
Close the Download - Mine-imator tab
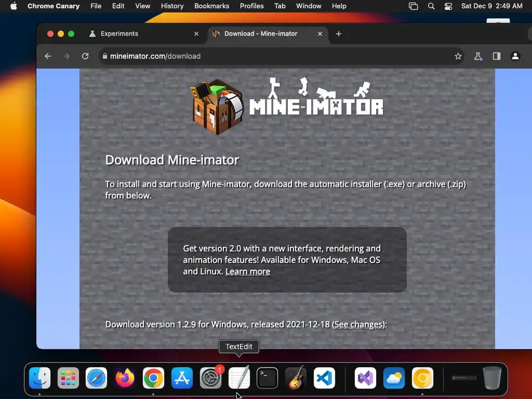click(320, 34)
